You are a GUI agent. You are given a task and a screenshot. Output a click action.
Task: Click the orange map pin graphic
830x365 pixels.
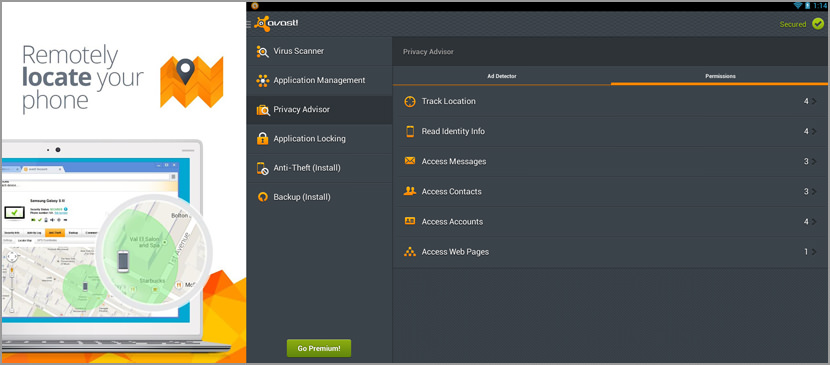[x=191, y=82]
